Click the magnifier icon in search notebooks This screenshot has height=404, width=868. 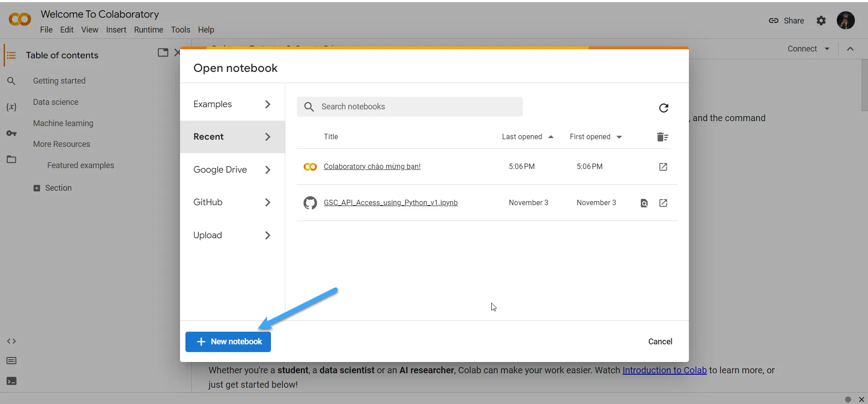pos(309,107)
